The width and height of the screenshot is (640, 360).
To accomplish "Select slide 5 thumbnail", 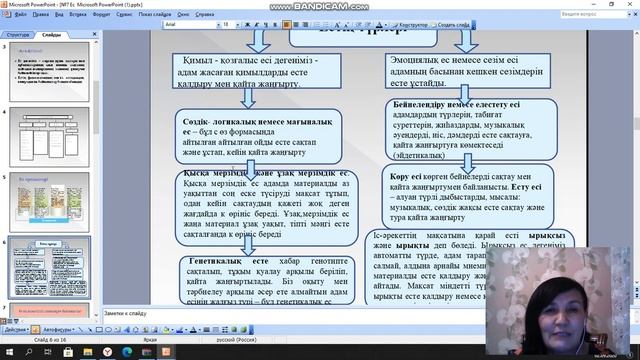I will pyautogui.click(x=49, y=202).
